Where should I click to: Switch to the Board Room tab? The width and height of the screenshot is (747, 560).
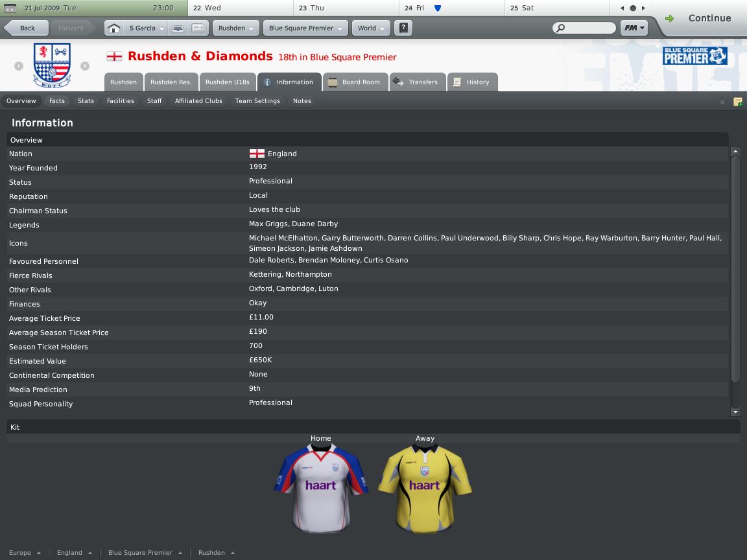coord(355,82)
